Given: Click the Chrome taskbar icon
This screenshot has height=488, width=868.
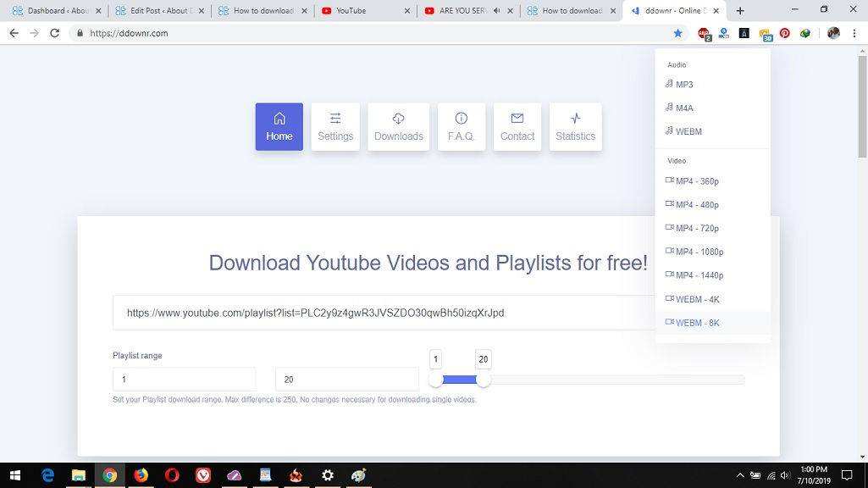Looking at the screenshot, I should [x=109, y=475].
